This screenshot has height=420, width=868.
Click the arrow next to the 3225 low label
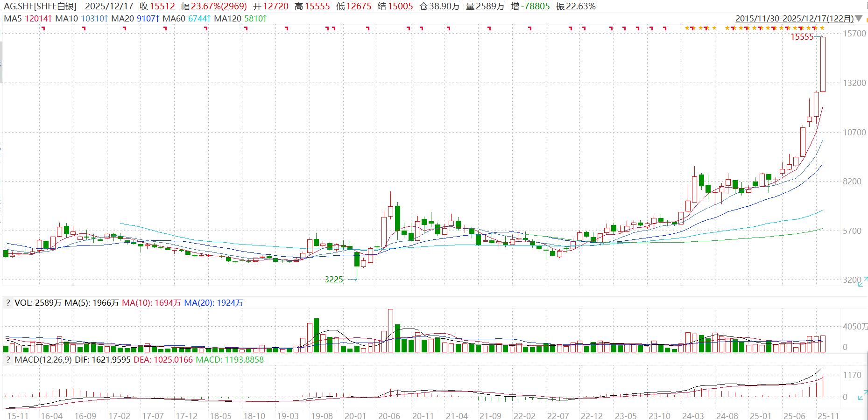pyautogui.click(x=353, y=280)
